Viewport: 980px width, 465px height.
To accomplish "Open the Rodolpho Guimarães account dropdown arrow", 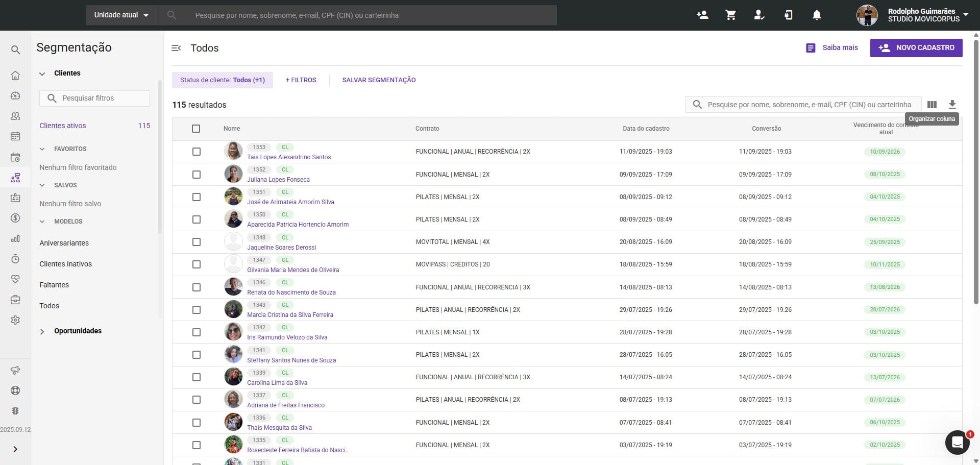I will point(966,15).
